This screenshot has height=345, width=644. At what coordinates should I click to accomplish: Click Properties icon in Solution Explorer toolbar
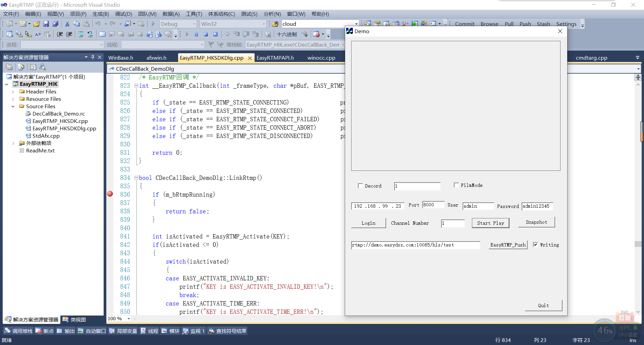pyautogui.click(x=9, y=67)
